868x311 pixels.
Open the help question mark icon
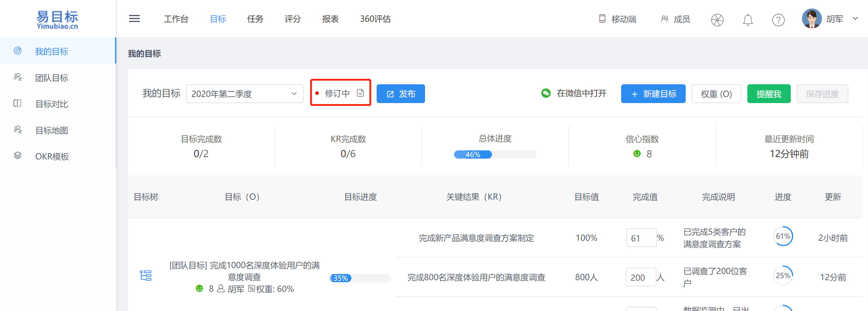[778, 20]
